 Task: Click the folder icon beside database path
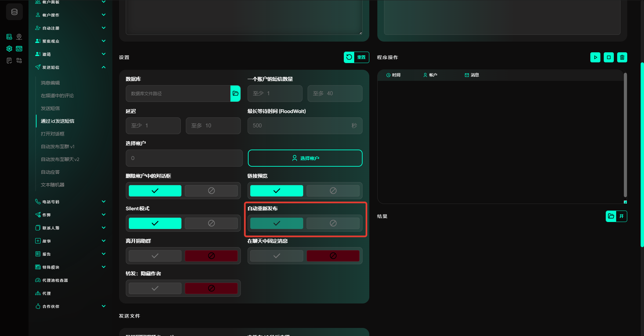point(235,94)
